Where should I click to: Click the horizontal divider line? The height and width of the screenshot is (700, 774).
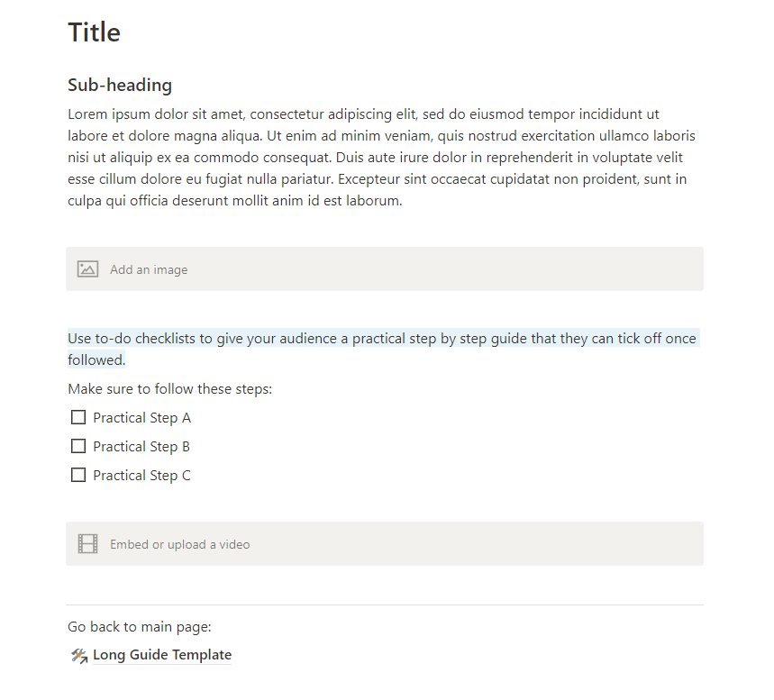385,605
